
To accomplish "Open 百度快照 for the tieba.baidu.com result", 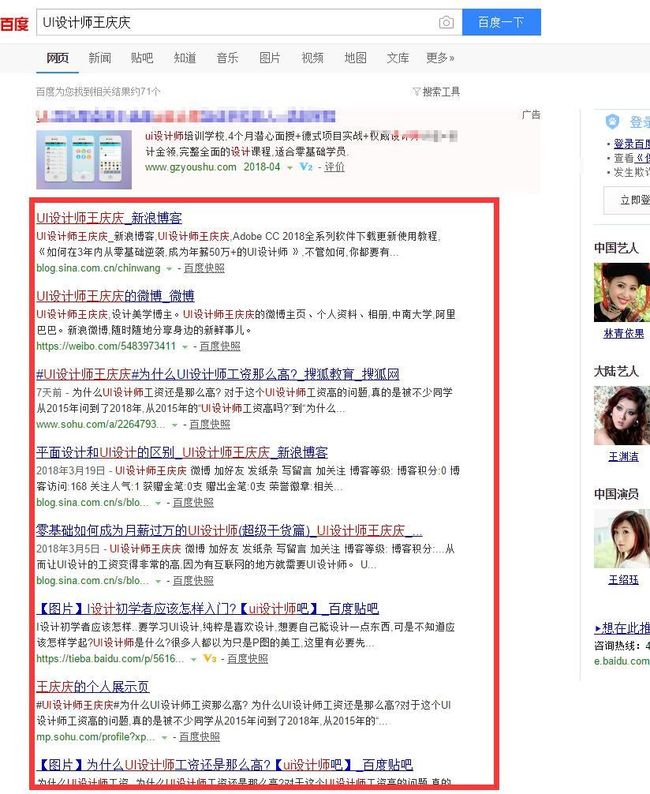I will click(248, 658).
